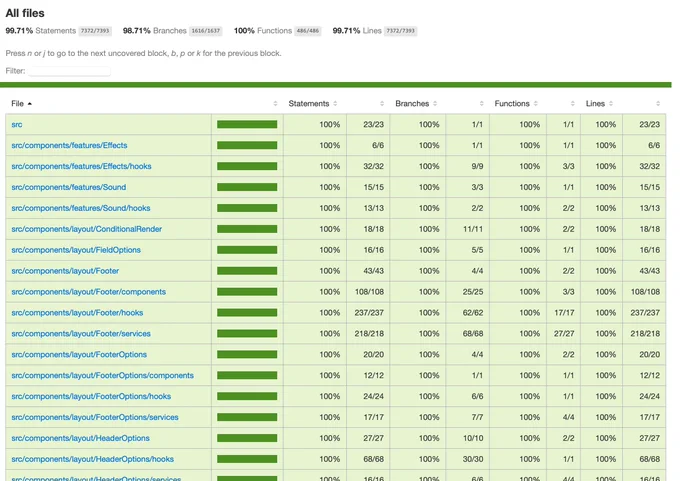This screenshot has width=680, height=481.
Task: Open src/components/layout/FooterOptions/components link
Action: [x=102, y=376]
